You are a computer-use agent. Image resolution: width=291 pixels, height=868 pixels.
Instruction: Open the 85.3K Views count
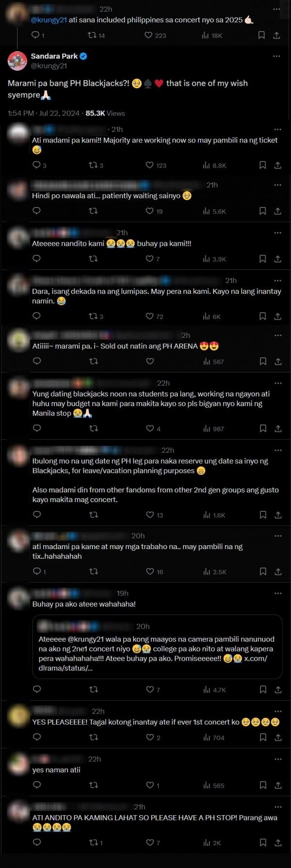(x=105, y=113)
